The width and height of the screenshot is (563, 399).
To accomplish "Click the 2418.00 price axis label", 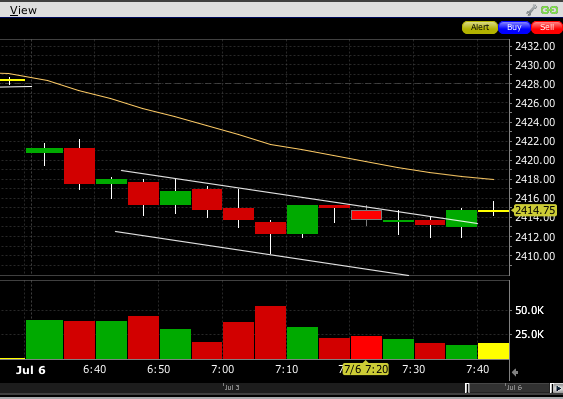I will pos(535,179).
